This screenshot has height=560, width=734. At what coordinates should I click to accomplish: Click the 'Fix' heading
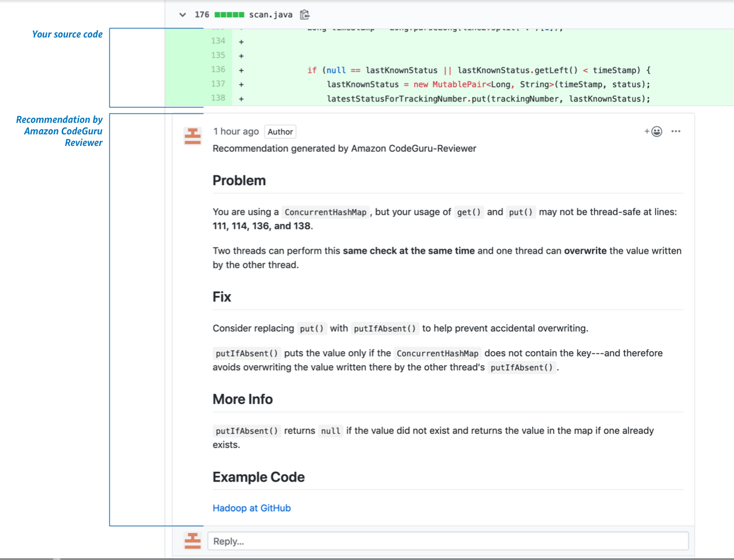tap(221, 297)
